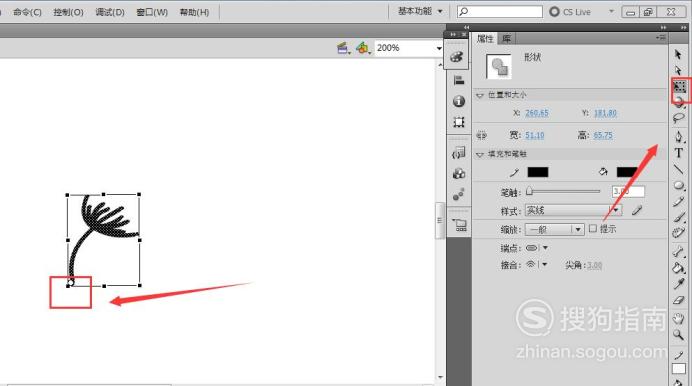Open the 帮助(H) menu
692x386 pixels.
(x=194, y=12)
